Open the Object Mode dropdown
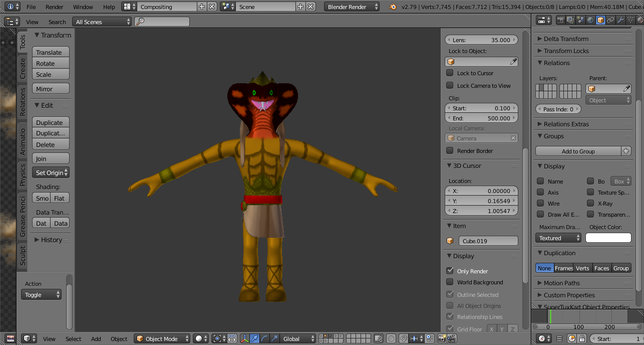644x345 pixels. 162,339
